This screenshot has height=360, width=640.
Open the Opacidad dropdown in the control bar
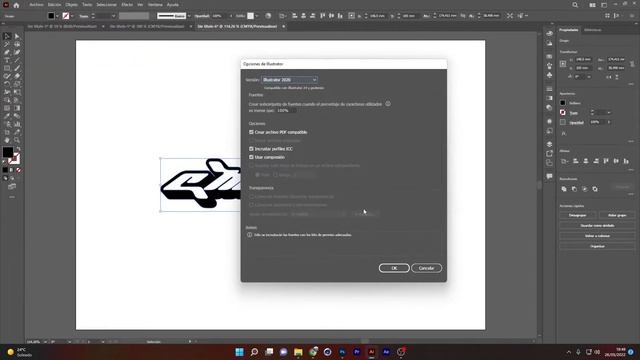click(231, 16)
